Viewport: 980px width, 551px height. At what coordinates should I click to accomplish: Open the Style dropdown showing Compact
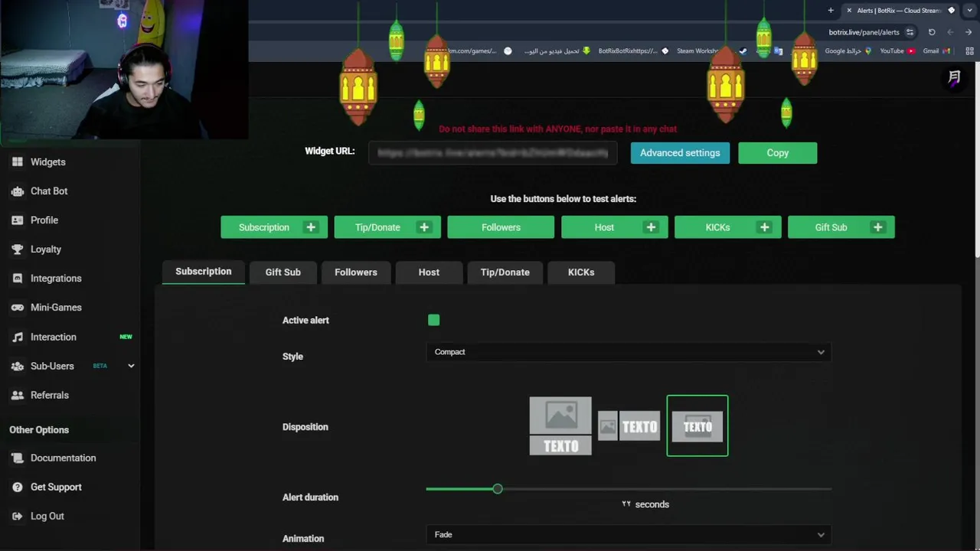629,352
